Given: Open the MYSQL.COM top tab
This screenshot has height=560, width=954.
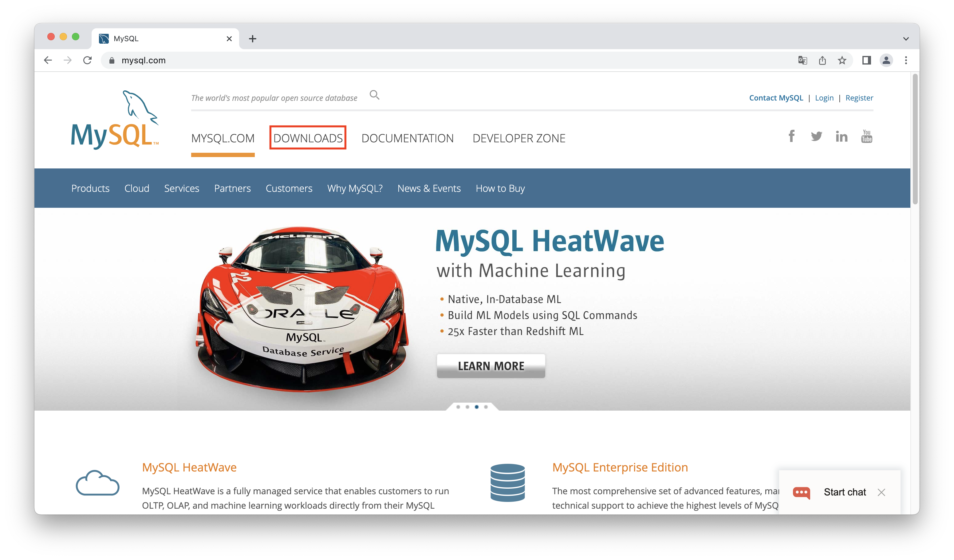Looking at the screenshot, I should 223,138.
